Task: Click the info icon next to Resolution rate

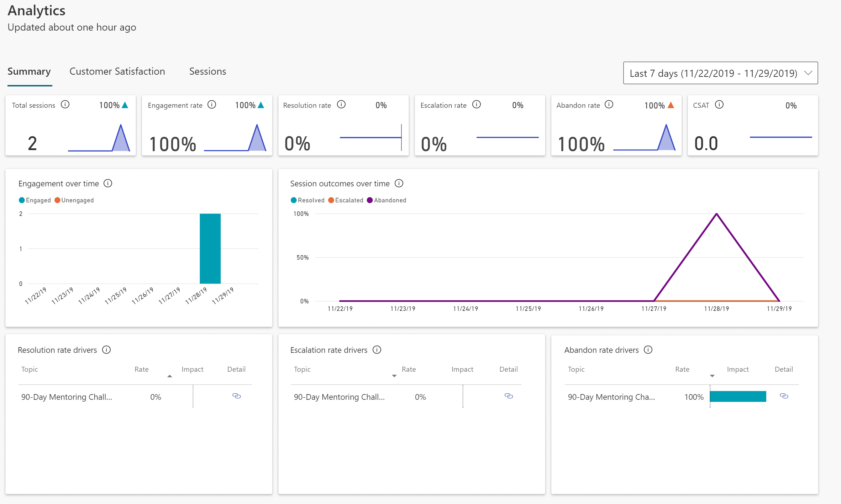Action: (x=341, y=105)
